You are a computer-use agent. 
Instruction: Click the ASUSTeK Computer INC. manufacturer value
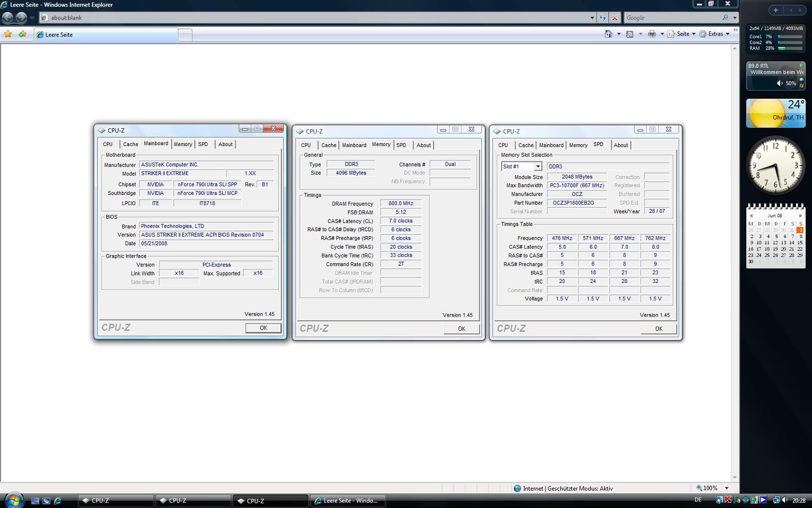pyautogui.click(x=206, y=165)
